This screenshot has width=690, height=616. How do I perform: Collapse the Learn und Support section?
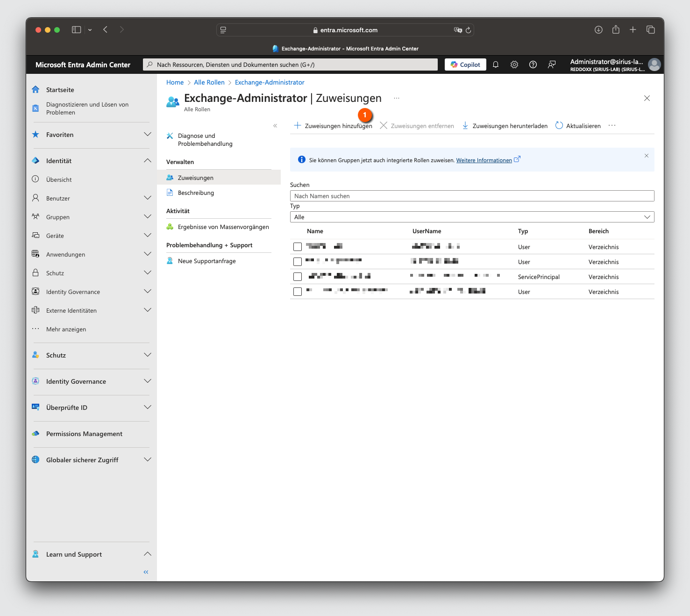[x=148, y=554]
